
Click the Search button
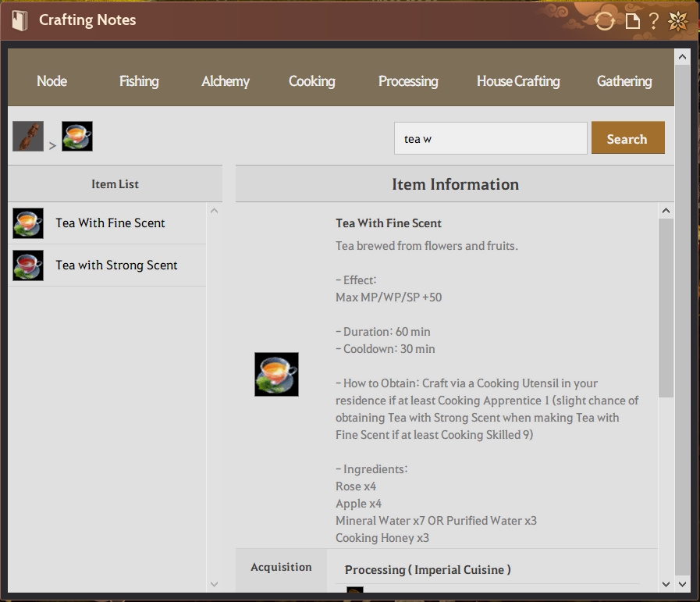(x=627, y=138)
